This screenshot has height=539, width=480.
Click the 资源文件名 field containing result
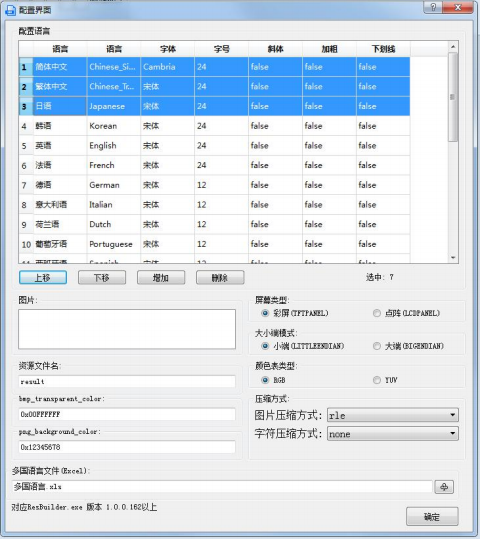point(127,381)
